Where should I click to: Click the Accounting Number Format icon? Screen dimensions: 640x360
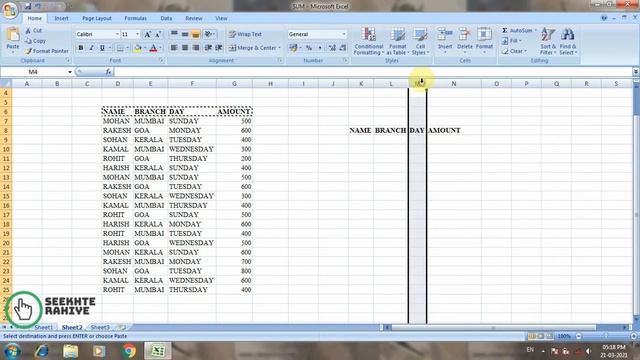[293, 48]
